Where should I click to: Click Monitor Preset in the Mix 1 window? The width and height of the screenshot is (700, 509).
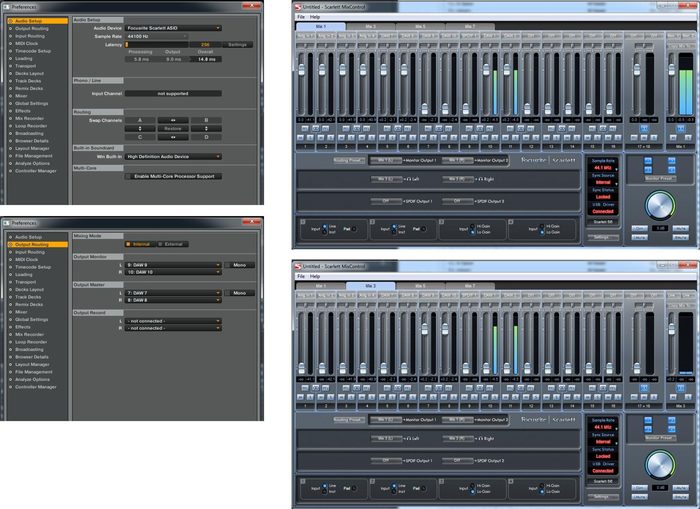pyautogui.click(x=660, y=179)
